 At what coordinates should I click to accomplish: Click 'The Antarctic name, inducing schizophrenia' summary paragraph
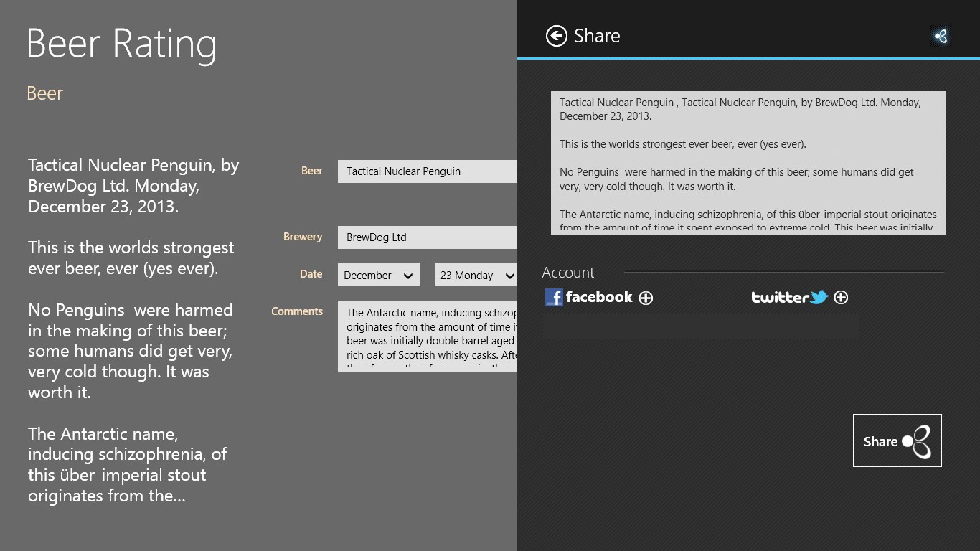[129, 465]
